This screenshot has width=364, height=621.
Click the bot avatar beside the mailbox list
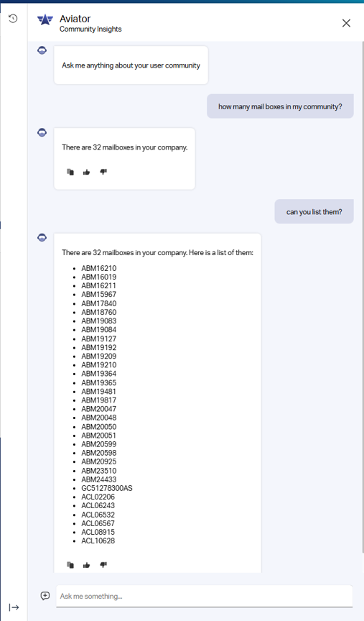pyautogui.click(x=42, y=238)
